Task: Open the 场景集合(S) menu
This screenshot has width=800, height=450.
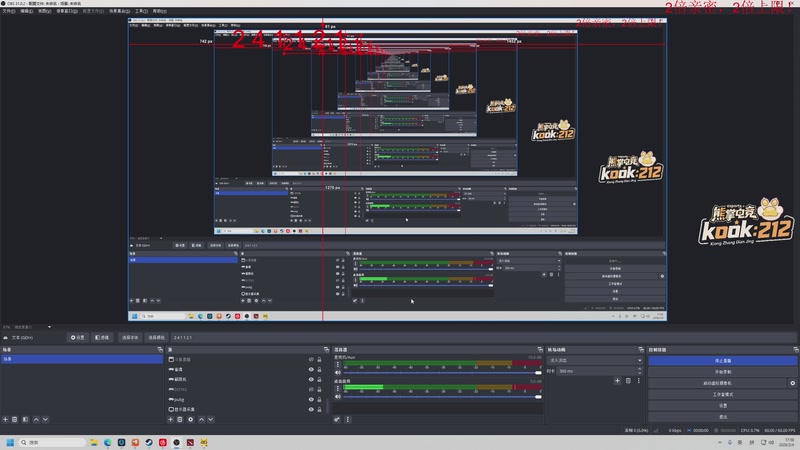Action: (x=119, y=11)
